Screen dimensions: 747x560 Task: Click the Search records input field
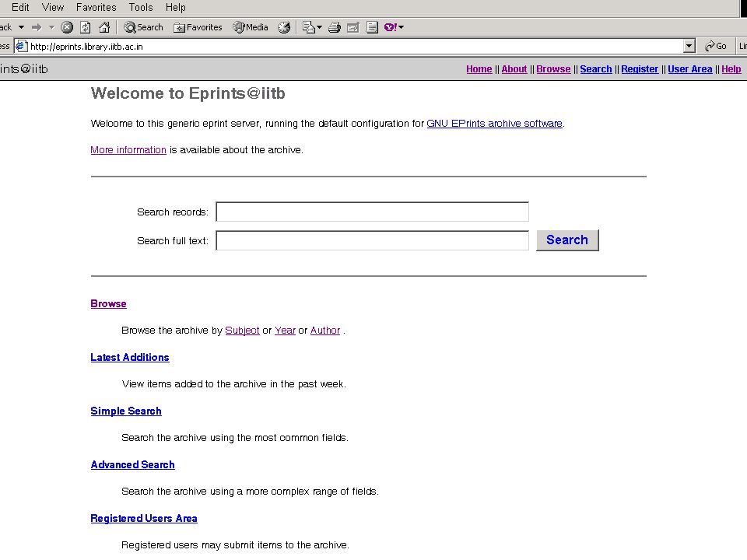[x=372, y=212]
